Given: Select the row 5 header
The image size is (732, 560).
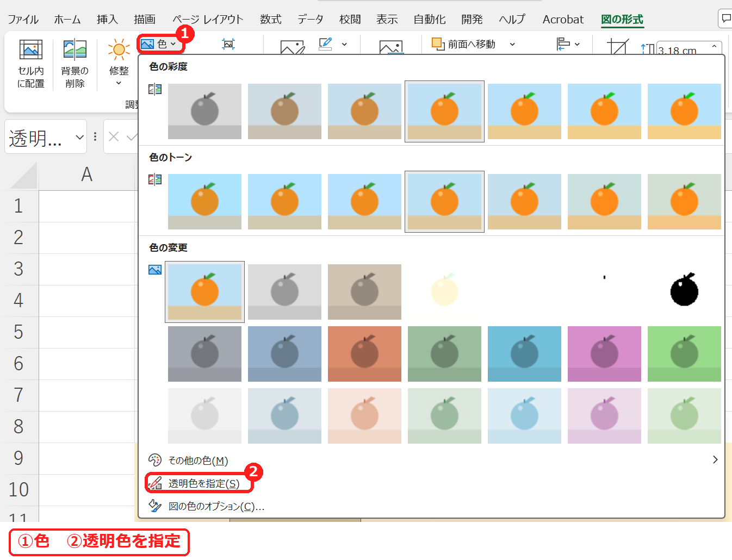Looking at the screenshot, I should pos(18,332).
